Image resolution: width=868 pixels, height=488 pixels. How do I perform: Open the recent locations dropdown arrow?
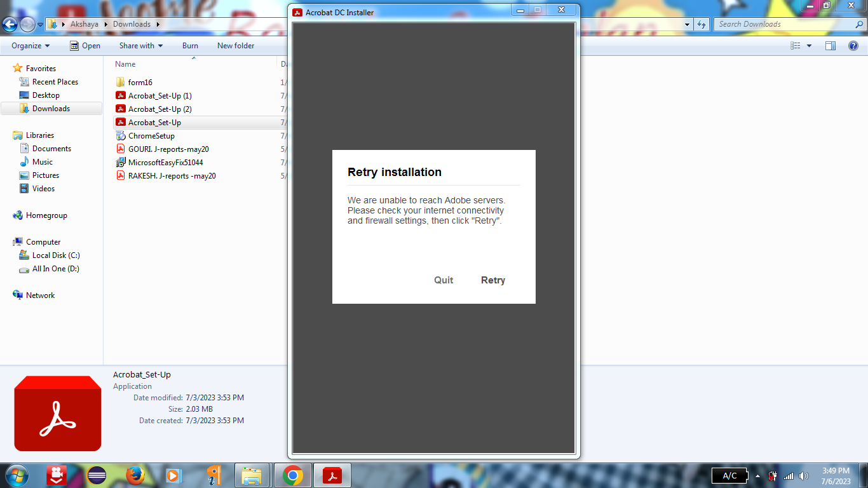(41, 25)
